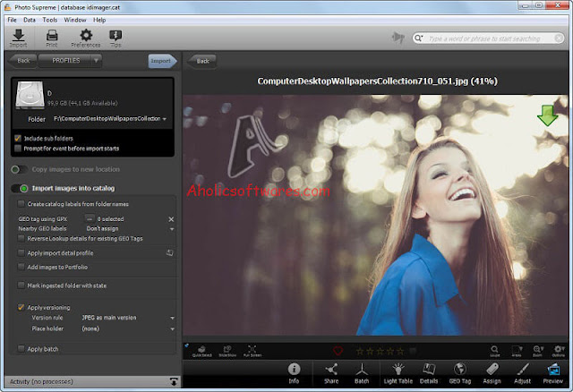This screenshot has width=573, height=392.
Task: Open the Info panel icon
Action: point(294,373)
